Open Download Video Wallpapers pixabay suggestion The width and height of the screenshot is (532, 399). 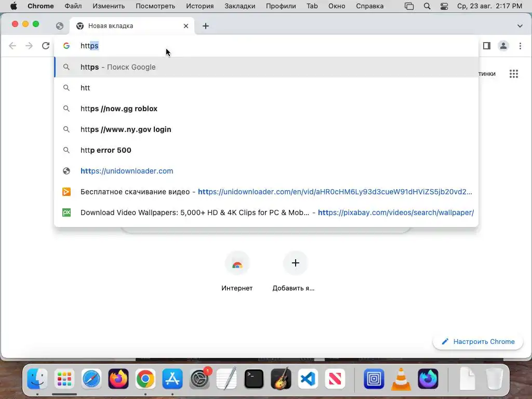[267, 212]
